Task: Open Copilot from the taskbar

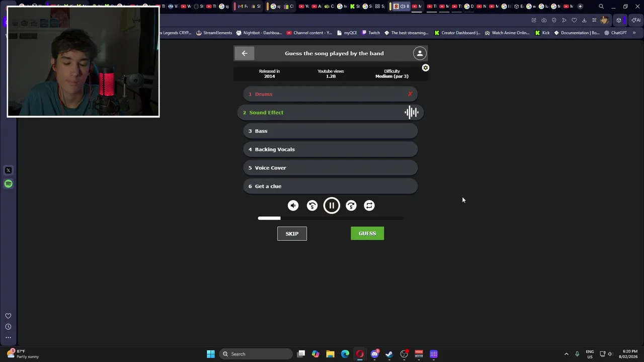Action: pyautogui.click(x=315, y=354)
